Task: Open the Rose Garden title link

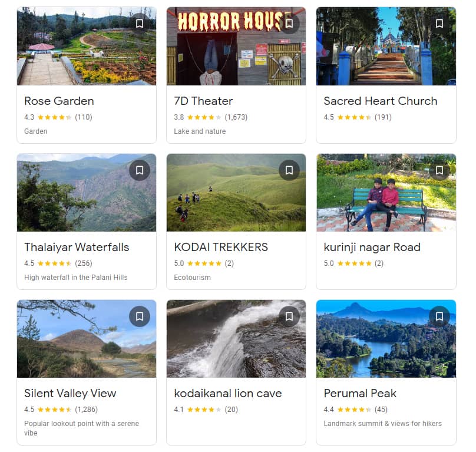Action: click(x=59, y=101)
